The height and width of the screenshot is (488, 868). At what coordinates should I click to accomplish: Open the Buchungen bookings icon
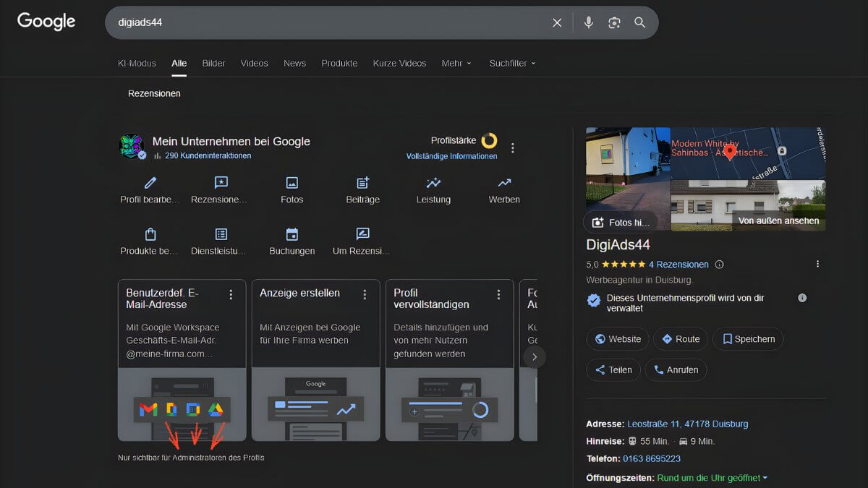pyautogui.click(x=291, y=234)
